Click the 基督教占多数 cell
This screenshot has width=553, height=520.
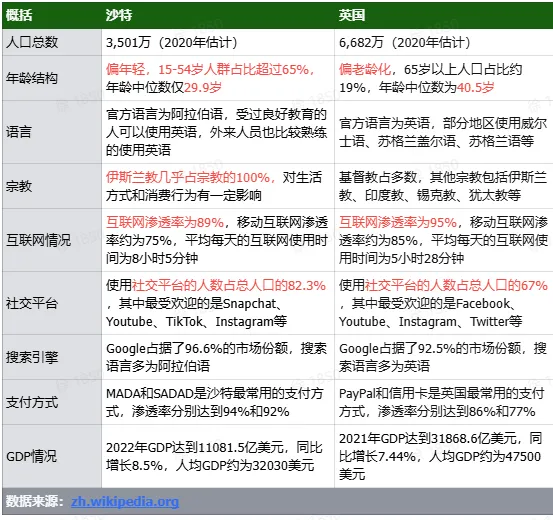(x=444, y=186)
